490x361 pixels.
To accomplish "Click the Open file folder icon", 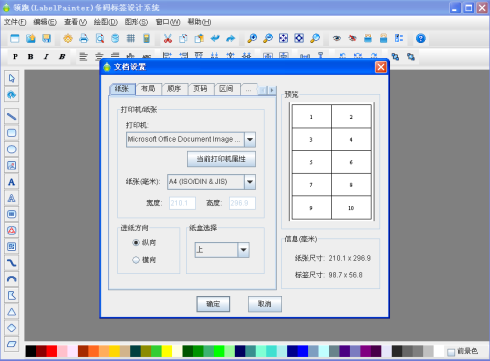I will click(x=31, y=38).
